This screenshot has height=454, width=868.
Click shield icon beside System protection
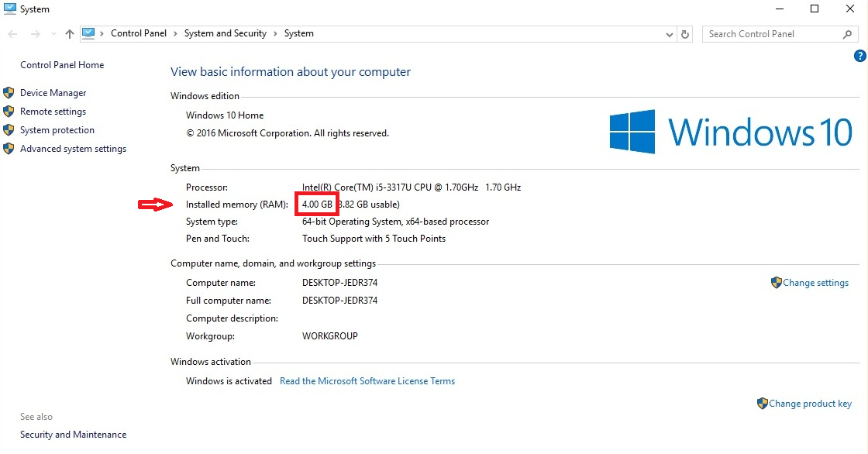pos(9,129)
